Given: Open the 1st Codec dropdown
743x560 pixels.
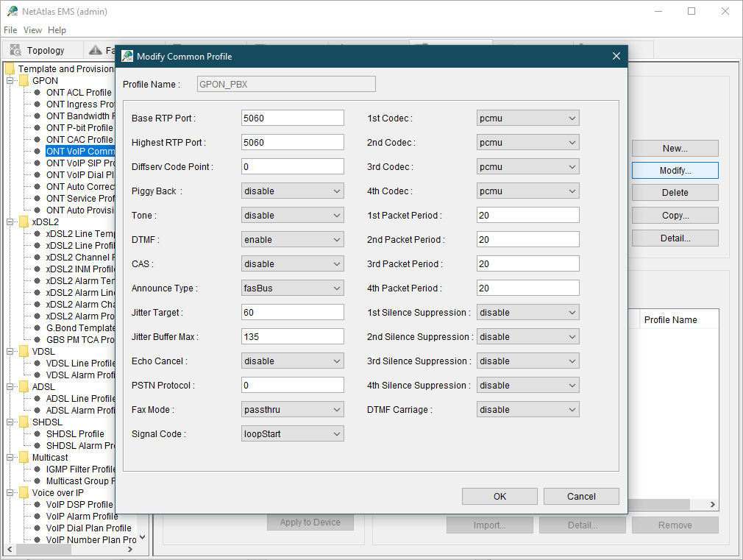Looking at the screenshot, I should point(528,118).
